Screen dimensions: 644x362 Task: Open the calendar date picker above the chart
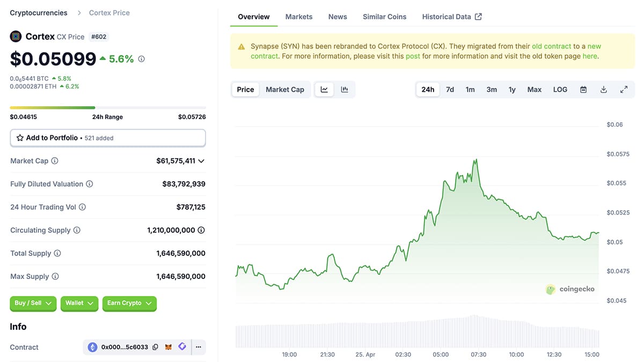point(583,89)
